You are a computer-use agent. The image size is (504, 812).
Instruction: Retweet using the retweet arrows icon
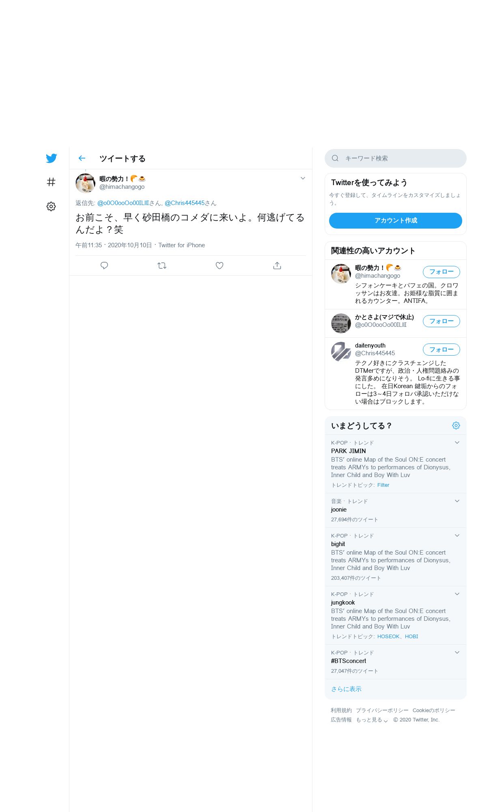pyautogui.click(x=162, y=266)
